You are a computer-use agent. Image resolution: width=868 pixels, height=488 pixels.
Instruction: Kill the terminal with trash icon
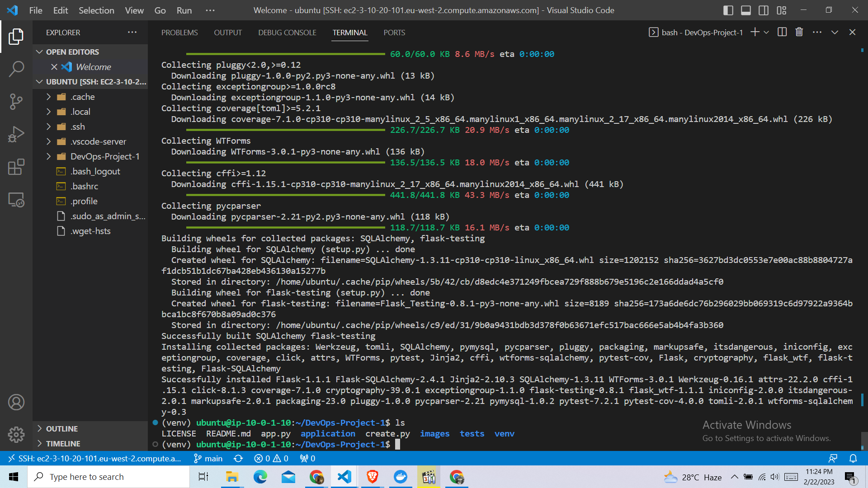799,32
